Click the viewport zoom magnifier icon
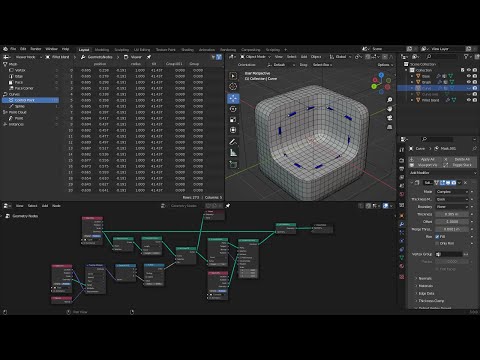Screen dimensions: 480x360 click(389, 100)
